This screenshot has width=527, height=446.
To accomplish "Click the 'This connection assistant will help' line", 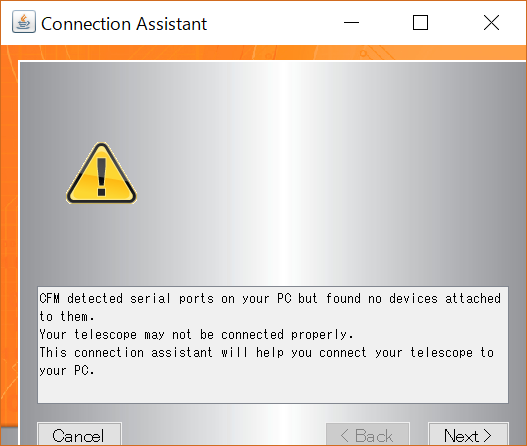I will (267, 353).
